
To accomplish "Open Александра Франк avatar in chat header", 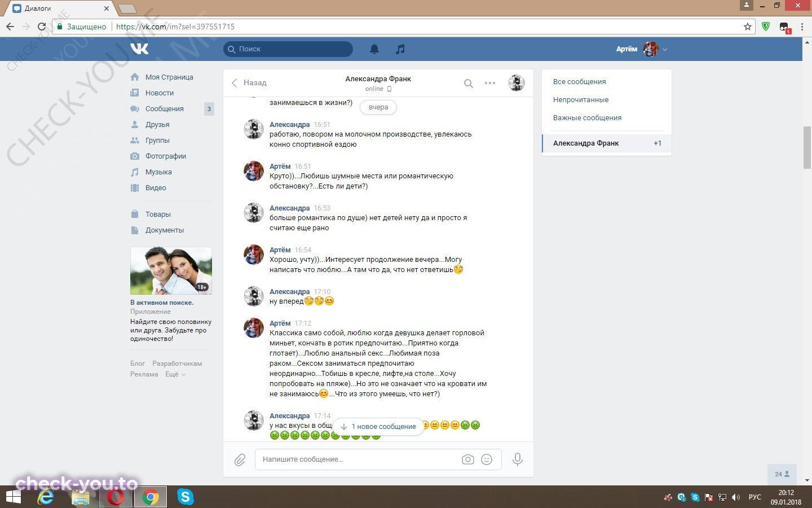I will 517,83.
